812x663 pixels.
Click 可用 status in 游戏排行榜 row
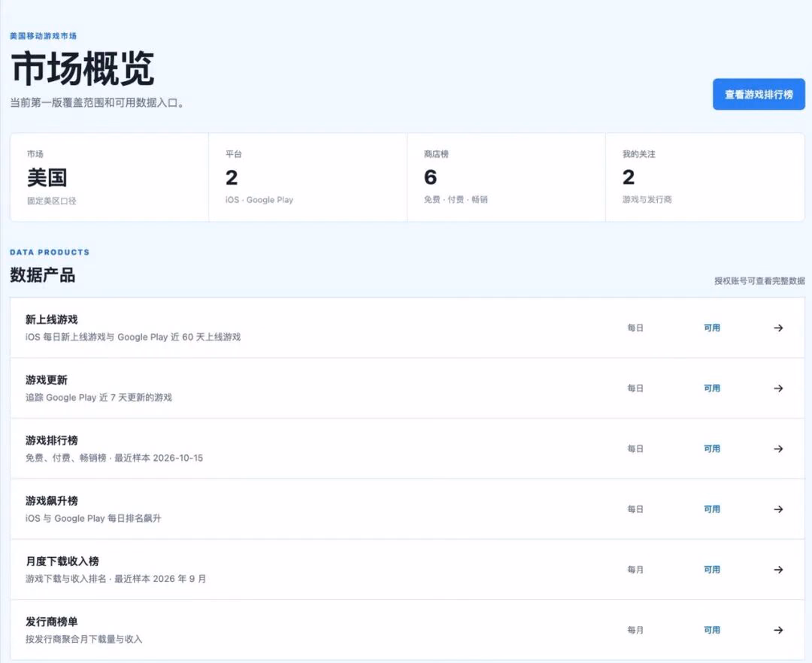point(711,449)
